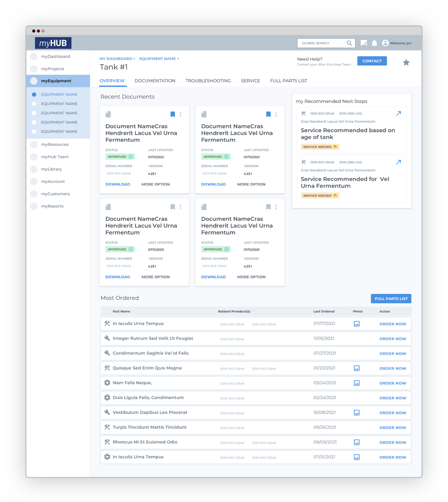Screen dimensions: 448x502
Task: Open arrow link on 'Vel Urna Fermentum' recommendation
Action: (399, 162)
